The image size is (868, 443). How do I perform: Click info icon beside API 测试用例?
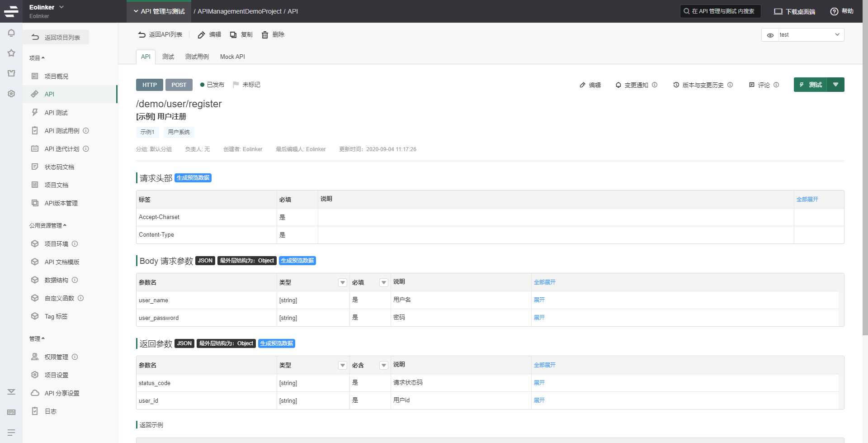(x=86, y=131)
